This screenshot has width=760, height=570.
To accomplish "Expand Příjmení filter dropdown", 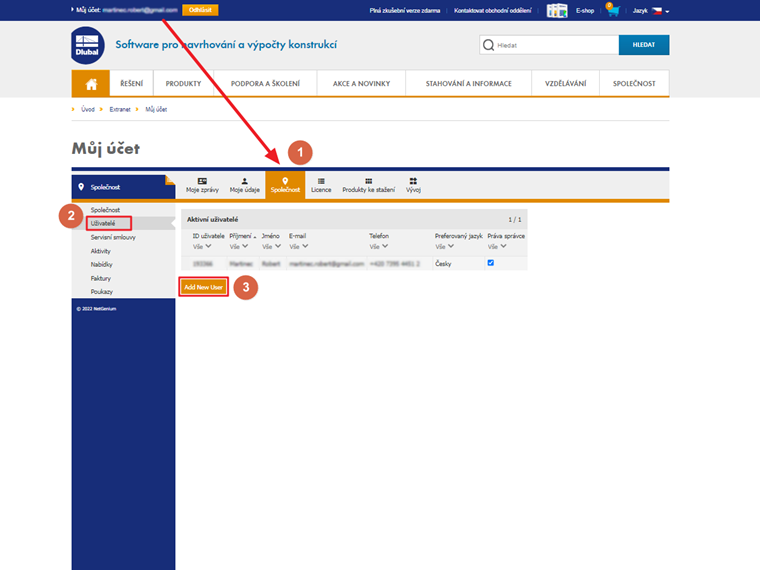I will (245, 246).
